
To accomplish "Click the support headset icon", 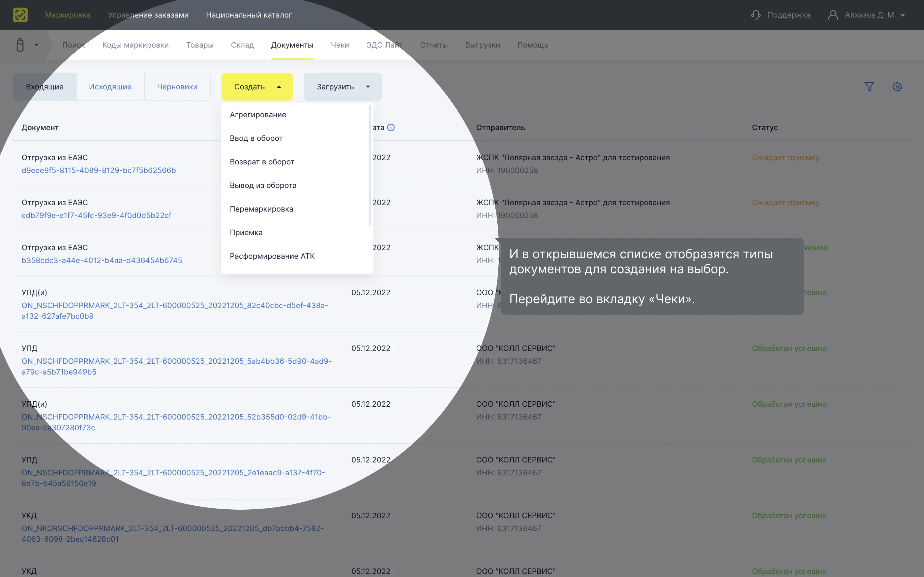I will [756, 15].
